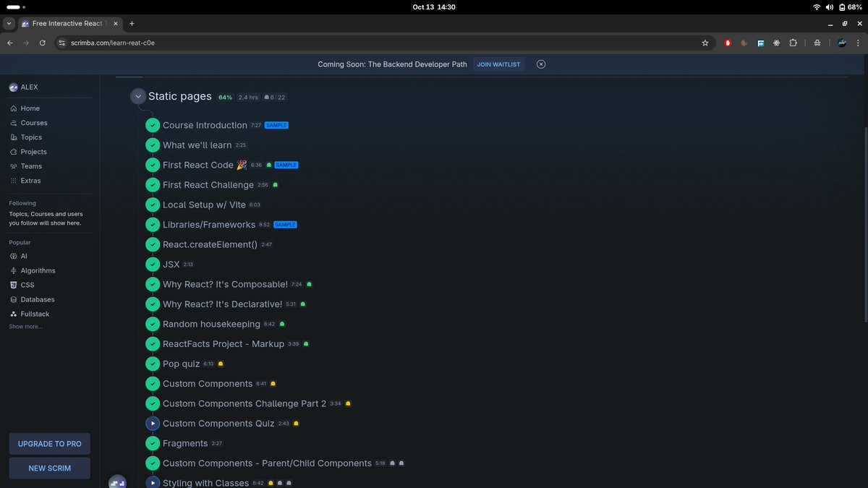
Task: Click the JSX lesson checkmark circle
Action: pos(152,265)
